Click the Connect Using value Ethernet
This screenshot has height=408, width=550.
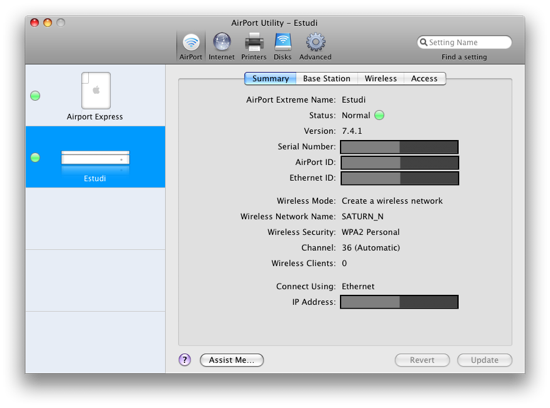click(358, 286)
